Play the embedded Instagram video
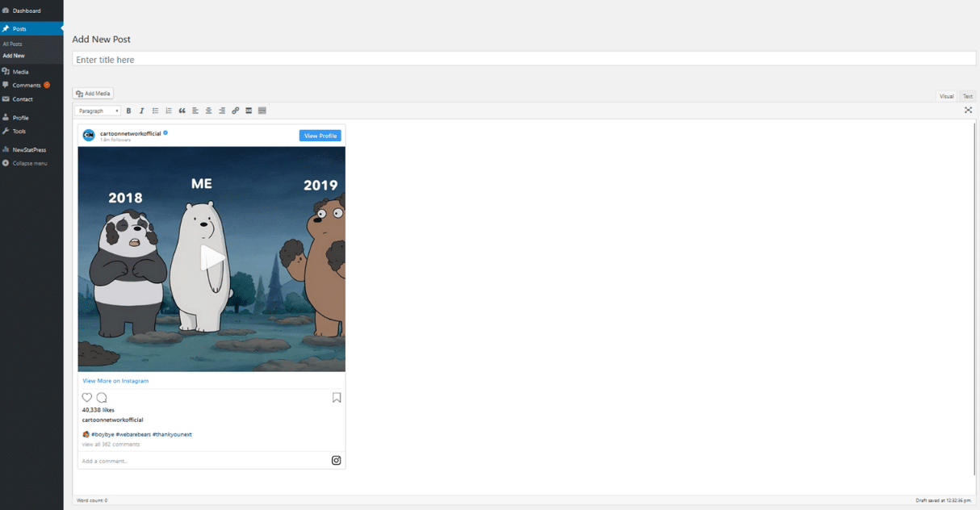 click(211, 258)
